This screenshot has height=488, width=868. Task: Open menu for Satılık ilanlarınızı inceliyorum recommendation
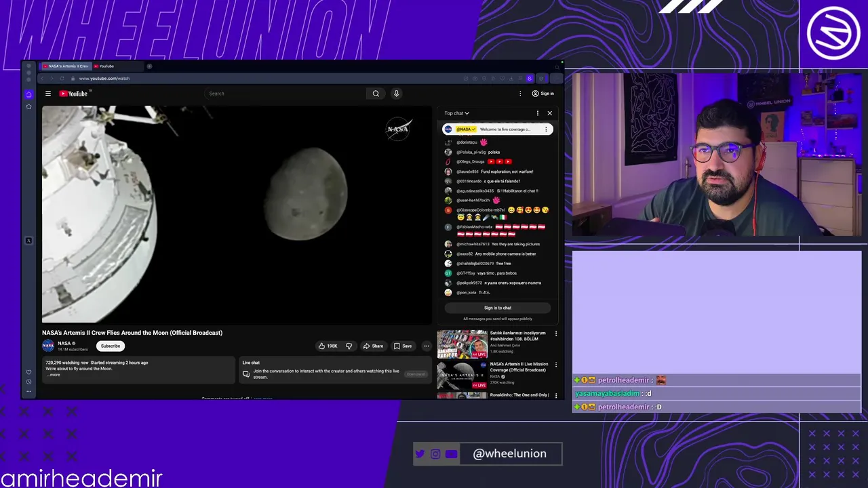pyautogui.click(x=556, y=333)
